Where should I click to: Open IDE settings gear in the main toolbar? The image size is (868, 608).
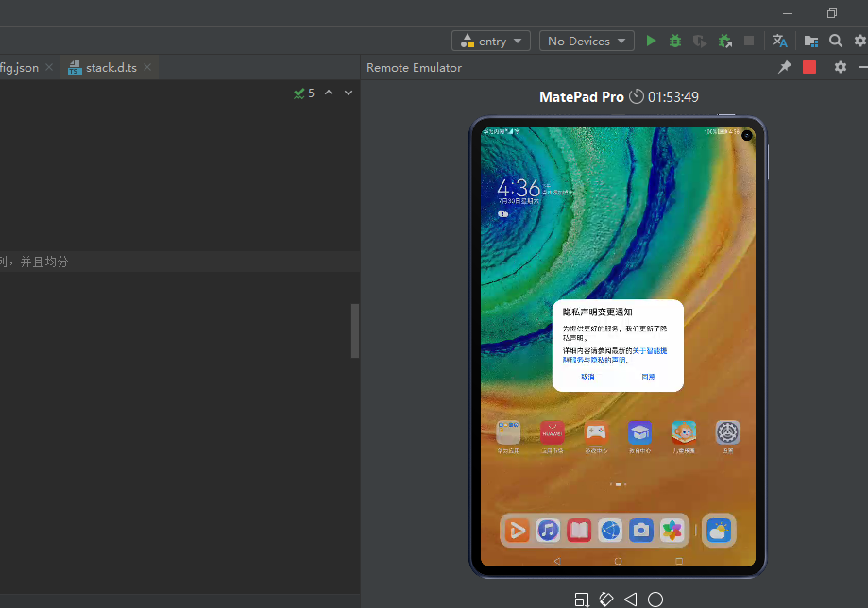click(x=860, y=41)
